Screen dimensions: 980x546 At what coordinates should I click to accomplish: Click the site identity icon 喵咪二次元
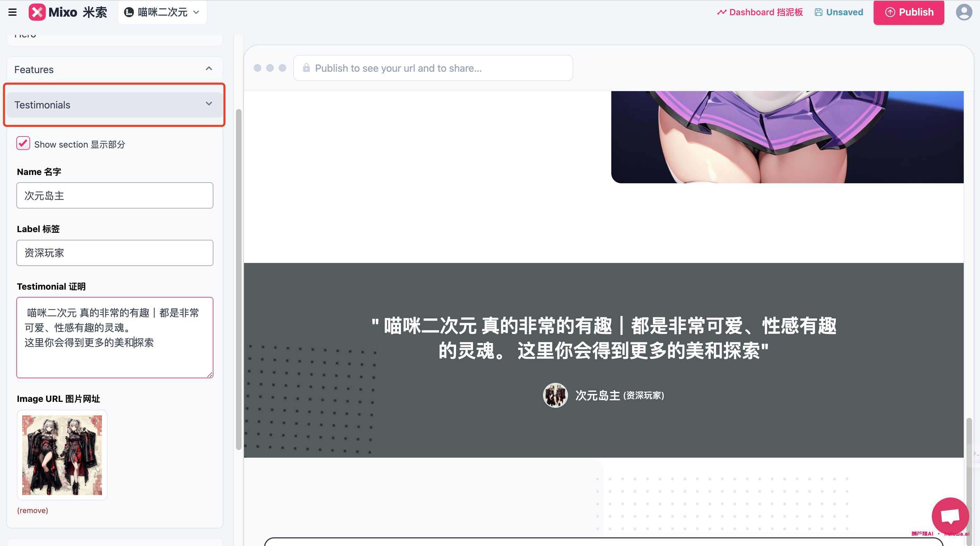click(129, 12)
